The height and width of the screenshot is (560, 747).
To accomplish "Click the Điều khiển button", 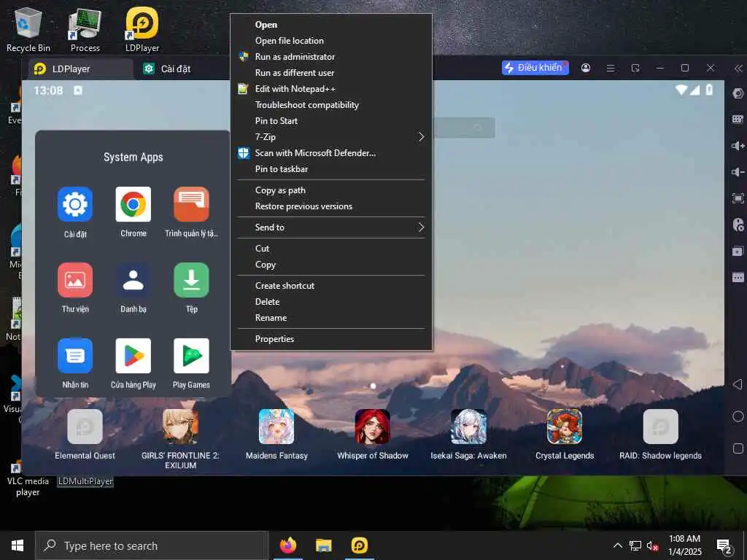I will (x=535, y=68).
